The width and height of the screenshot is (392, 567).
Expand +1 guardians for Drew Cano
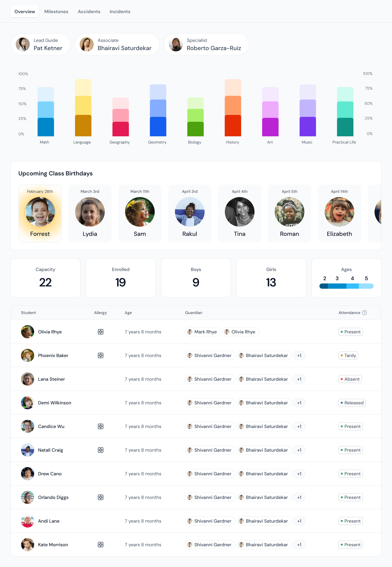click(299, 474)
